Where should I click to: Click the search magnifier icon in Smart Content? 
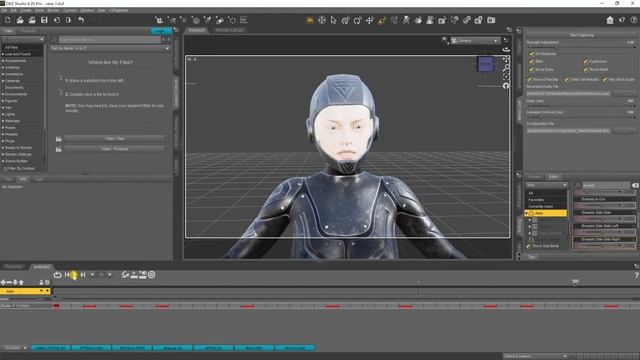tap(54, 40)
